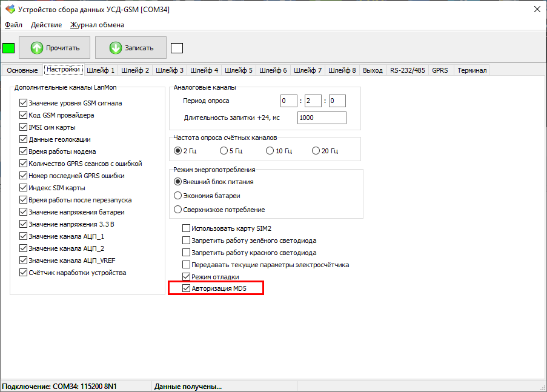
Task: Open the RS-232/485 tab
Action: click(408, 70)
